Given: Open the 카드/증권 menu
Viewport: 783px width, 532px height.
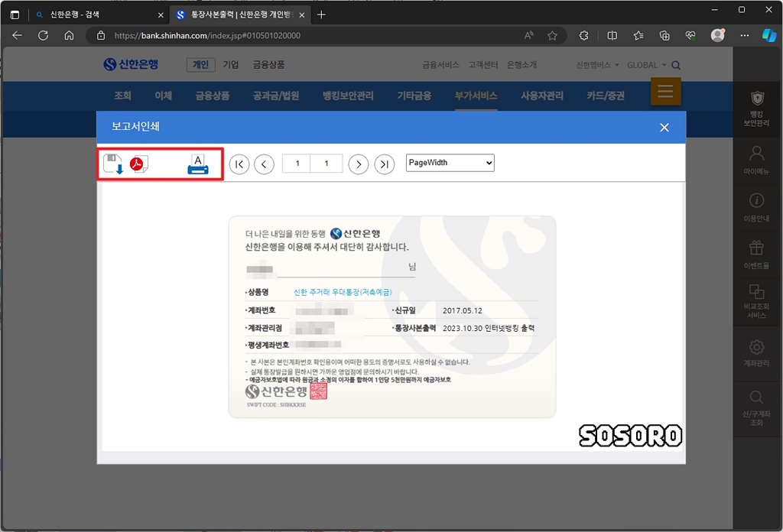Looking at the screenshot, I should [606, 96].
